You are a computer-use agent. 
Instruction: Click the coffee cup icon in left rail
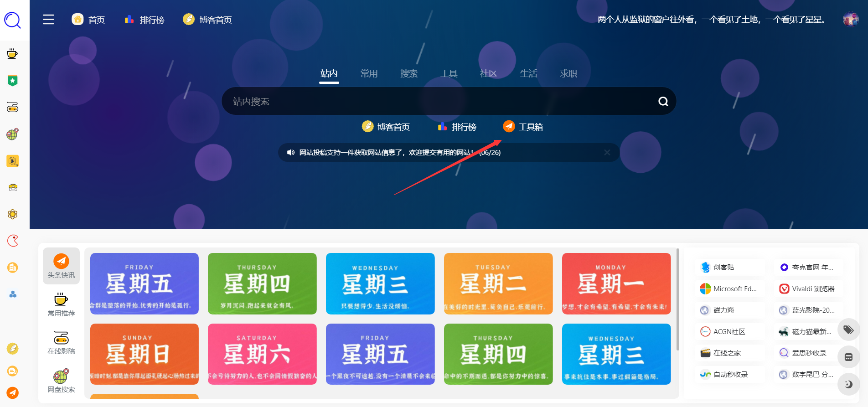13,54
